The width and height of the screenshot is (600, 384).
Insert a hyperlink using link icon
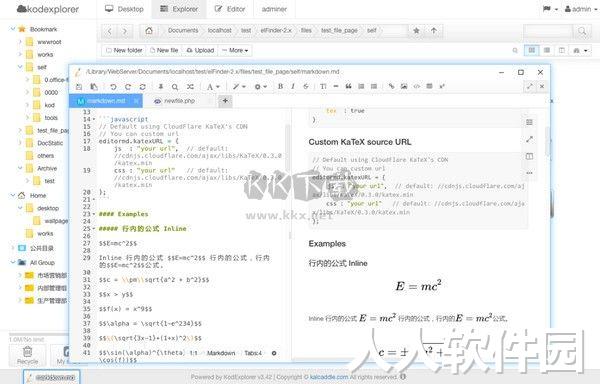391,86
